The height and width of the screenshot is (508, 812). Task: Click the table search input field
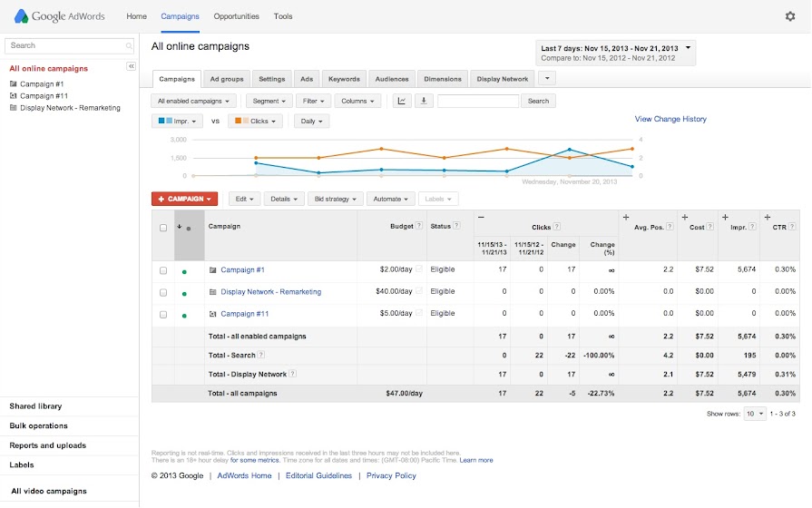click(x=478, y=101)
